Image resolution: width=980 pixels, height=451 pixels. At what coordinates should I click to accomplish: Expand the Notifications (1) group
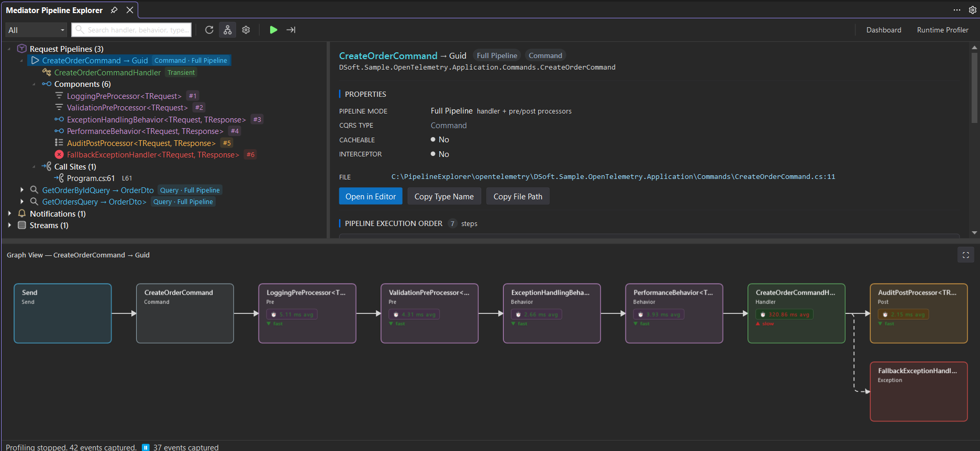pos(9,213)
